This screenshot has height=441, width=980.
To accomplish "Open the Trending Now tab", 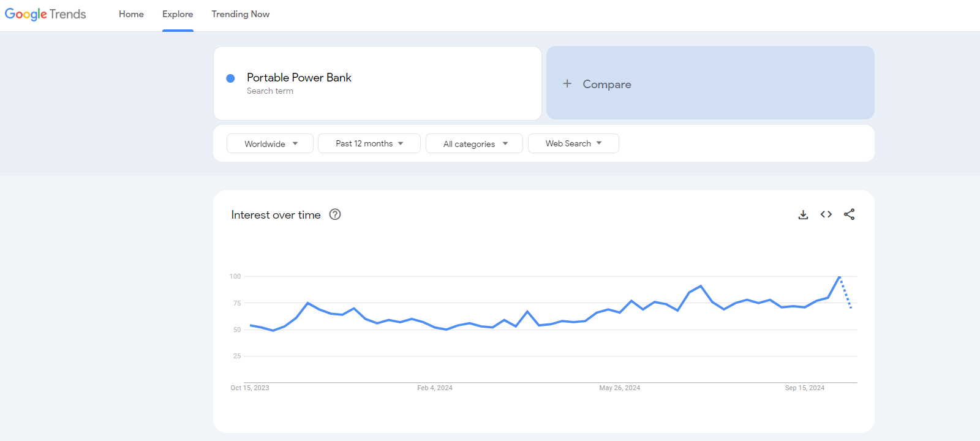I will [x=241, y=14].
